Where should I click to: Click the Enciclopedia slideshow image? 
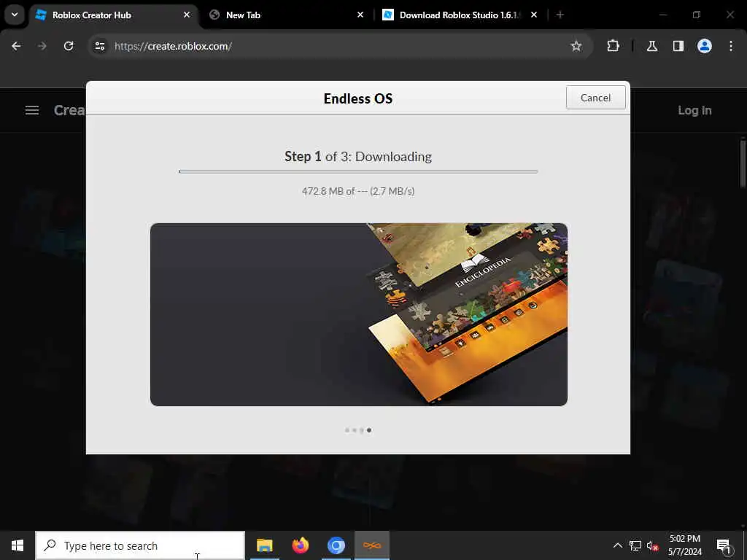pyautogui.click(x=359, y=315)
